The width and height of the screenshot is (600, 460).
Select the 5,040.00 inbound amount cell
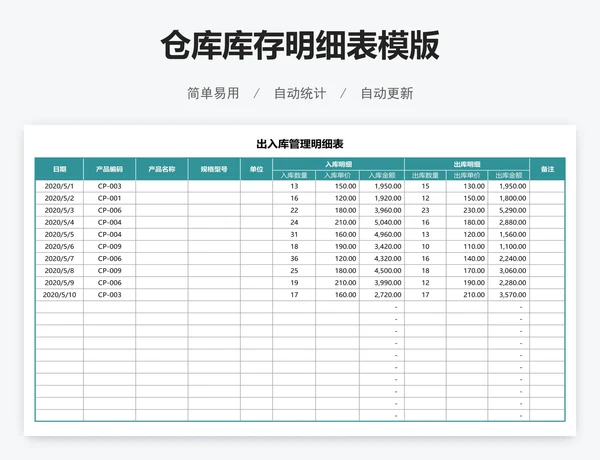coord(382,222)
